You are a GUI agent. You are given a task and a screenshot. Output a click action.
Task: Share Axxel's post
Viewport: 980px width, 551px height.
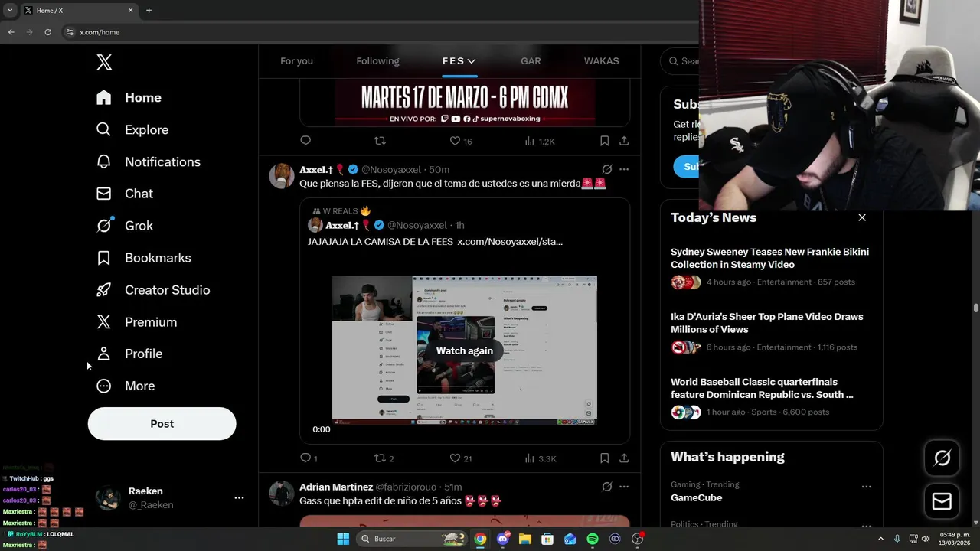pyautogui.click(x=624, y=458)
